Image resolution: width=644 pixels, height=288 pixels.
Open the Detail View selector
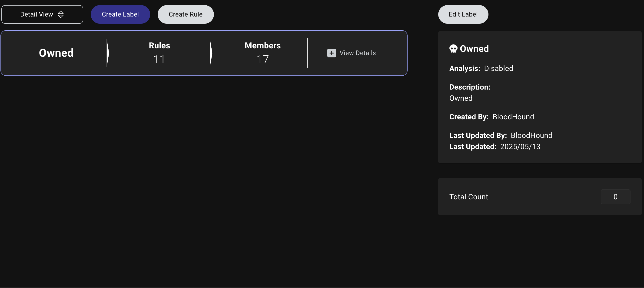click(x=42, y=14)
